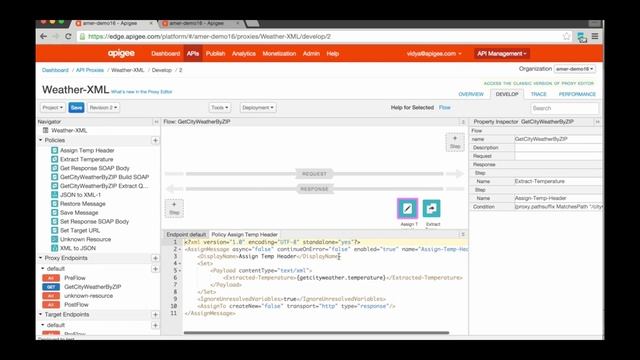
Task: Click icon next to GetCityWeatherByZIP Build SOAP
Action: click(55, 177)
